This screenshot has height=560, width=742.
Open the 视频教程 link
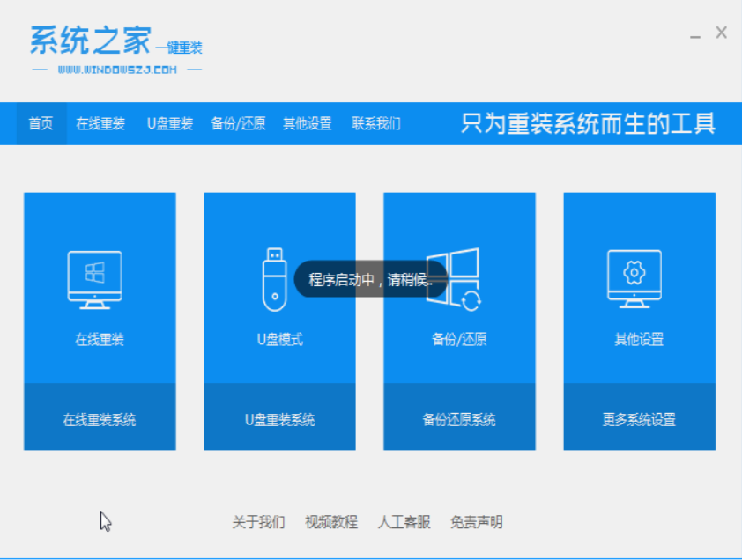coord(331,522)
